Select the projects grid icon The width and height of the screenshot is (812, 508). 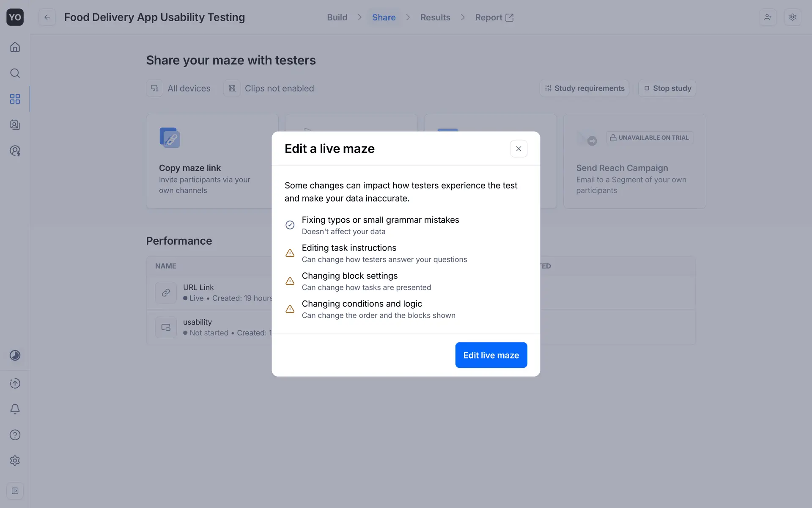(x=15, y=99)
